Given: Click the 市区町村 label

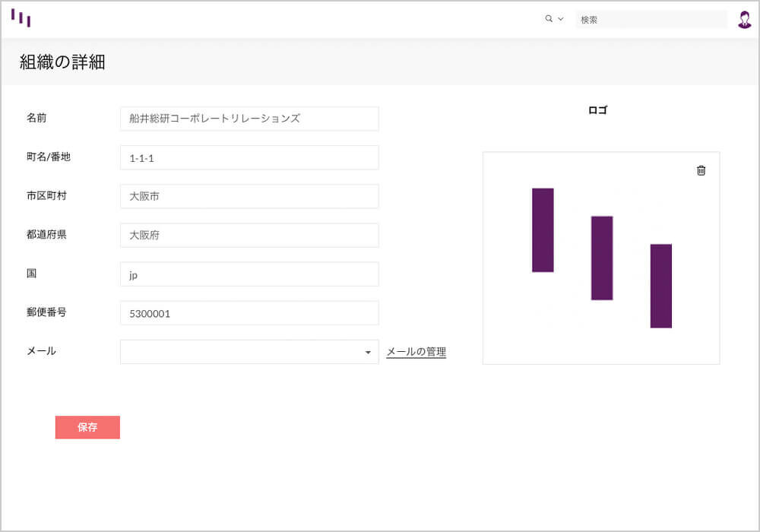Looking at the screenshot, I should (46, 195).
